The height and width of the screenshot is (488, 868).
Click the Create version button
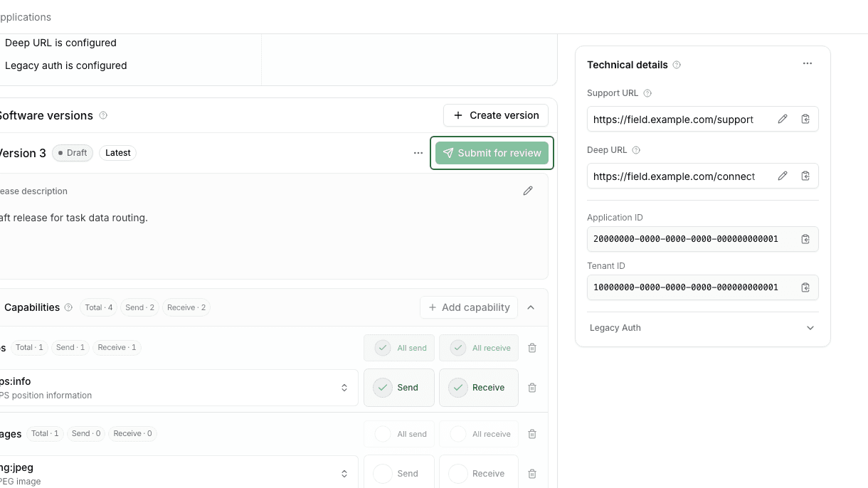point(496,115)
